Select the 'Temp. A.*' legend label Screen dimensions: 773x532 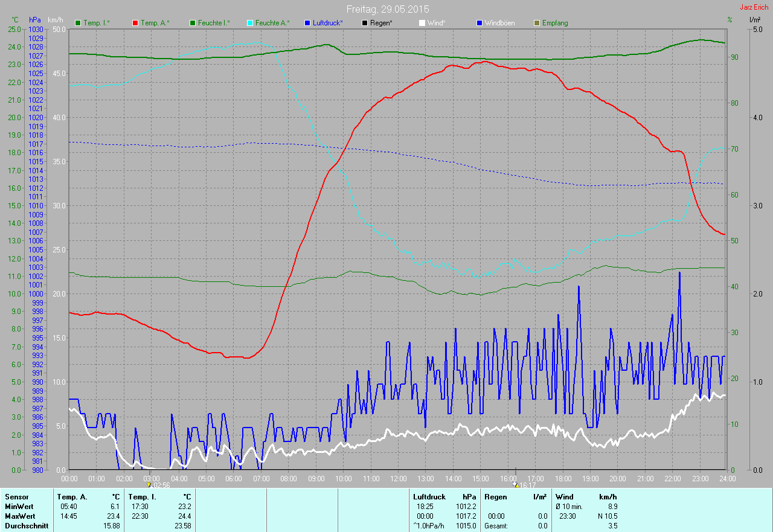[155, 23]
